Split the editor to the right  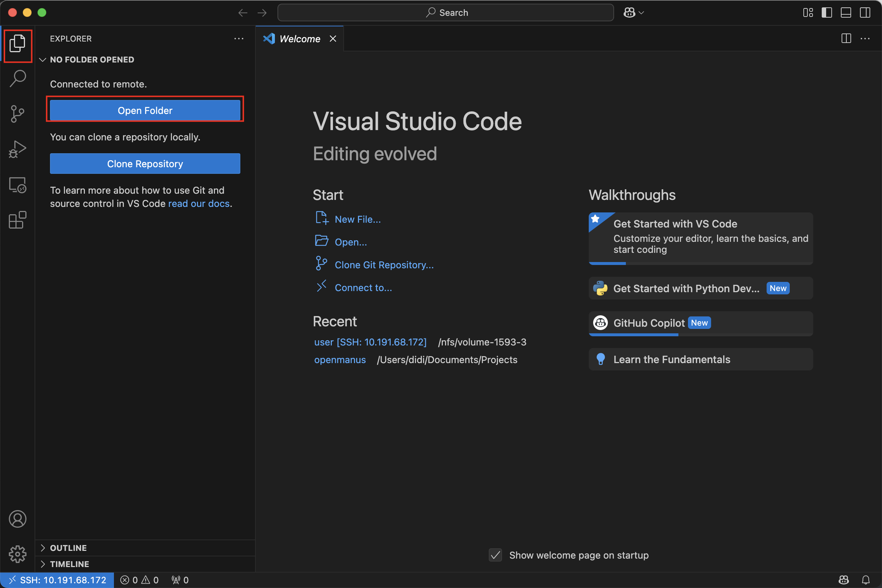pos(846,38)
